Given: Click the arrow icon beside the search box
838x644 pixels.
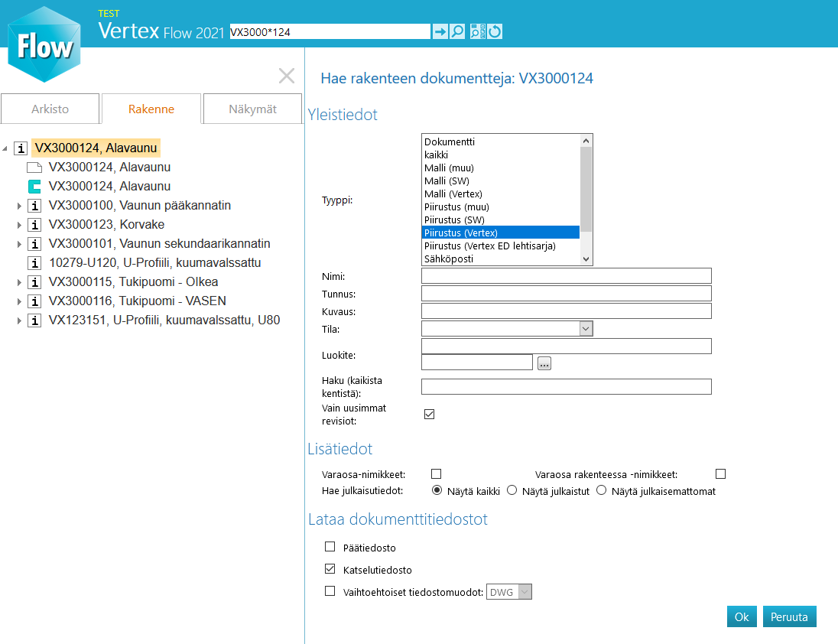Looking at the screenshot, I should click(x=440, y=31).
